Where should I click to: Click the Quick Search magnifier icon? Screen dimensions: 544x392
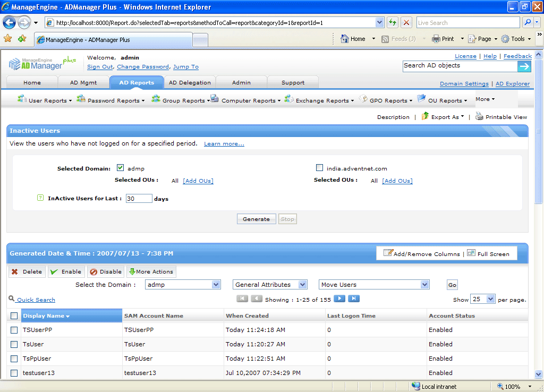tap(12, 299)
